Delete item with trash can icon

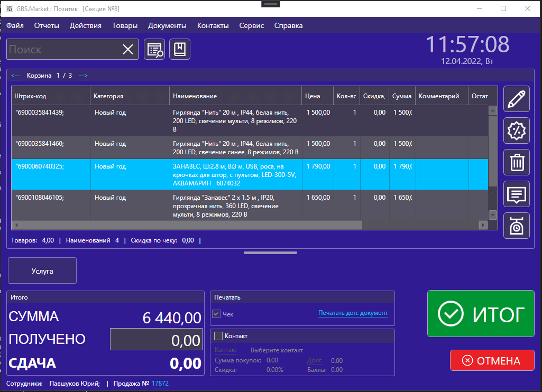pyautogui.click(x=517, y=162)
